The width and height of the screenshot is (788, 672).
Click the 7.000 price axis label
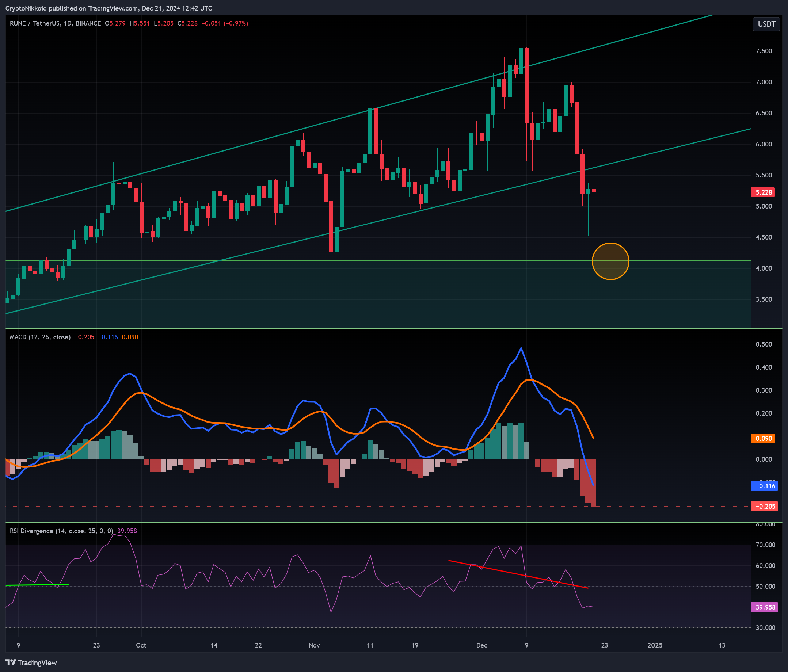[764, 82]
